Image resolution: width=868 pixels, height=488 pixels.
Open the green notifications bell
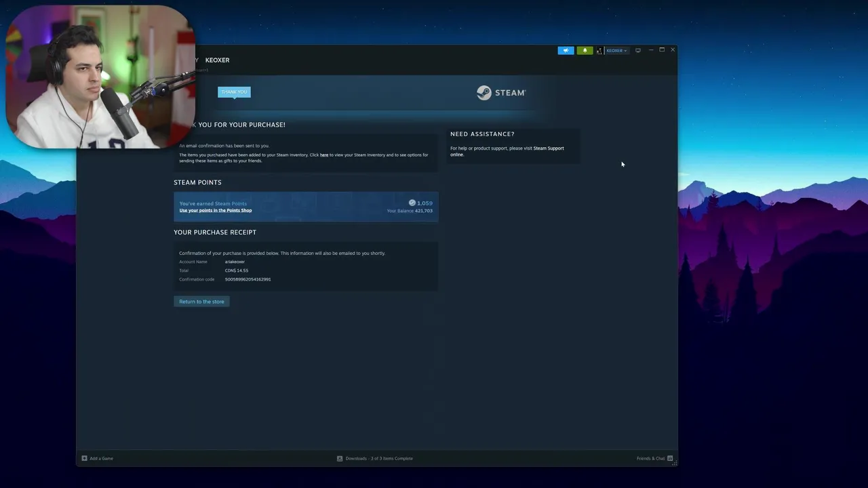tap(585, 50)
